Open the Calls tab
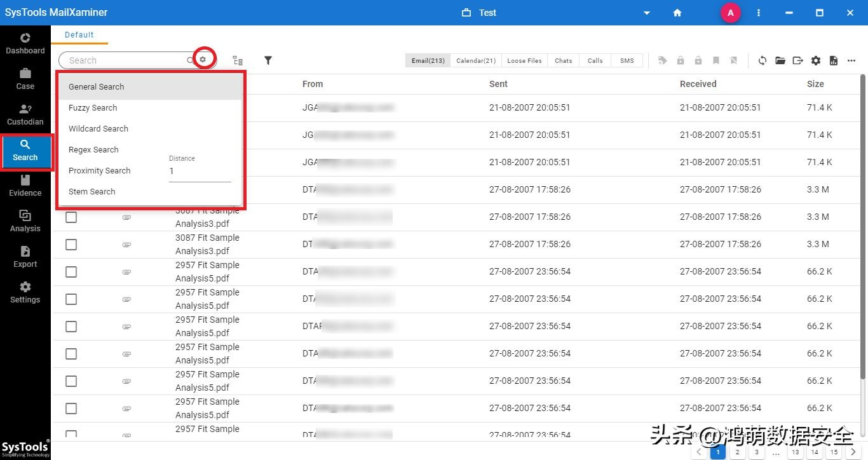The width and height of the screenshot is (868, 460). (595, 60)
